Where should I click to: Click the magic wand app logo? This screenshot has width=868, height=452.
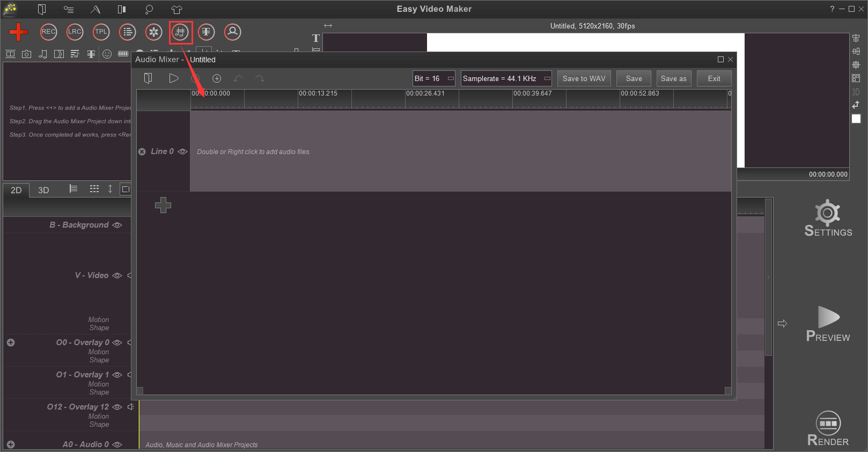coord(10,9)
